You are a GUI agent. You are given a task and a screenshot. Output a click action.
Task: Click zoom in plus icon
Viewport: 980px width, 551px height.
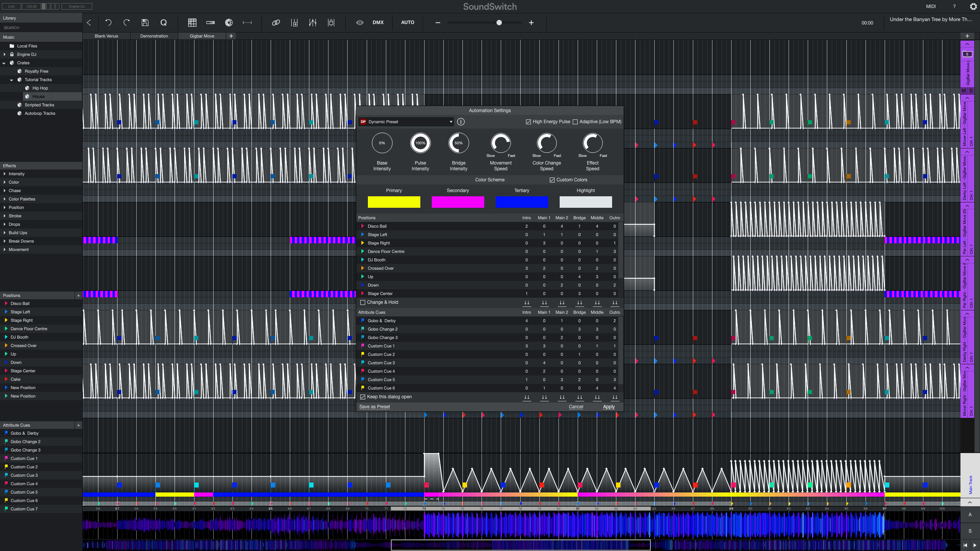(x=531, y=23)
